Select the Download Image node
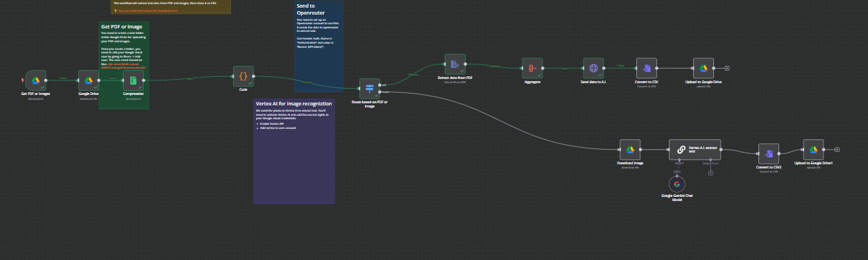Viewport: 868px width, 260px height. click(x=630, y=149)
